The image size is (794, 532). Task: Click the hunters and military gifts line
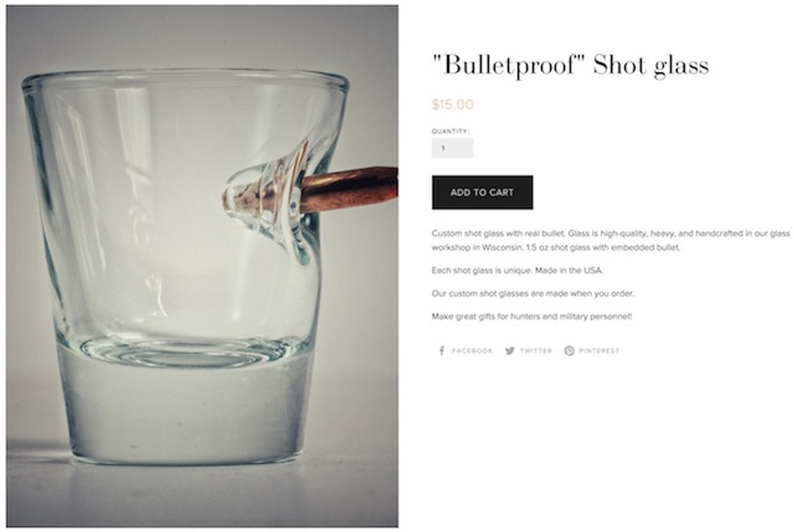[x=532, y=316]
